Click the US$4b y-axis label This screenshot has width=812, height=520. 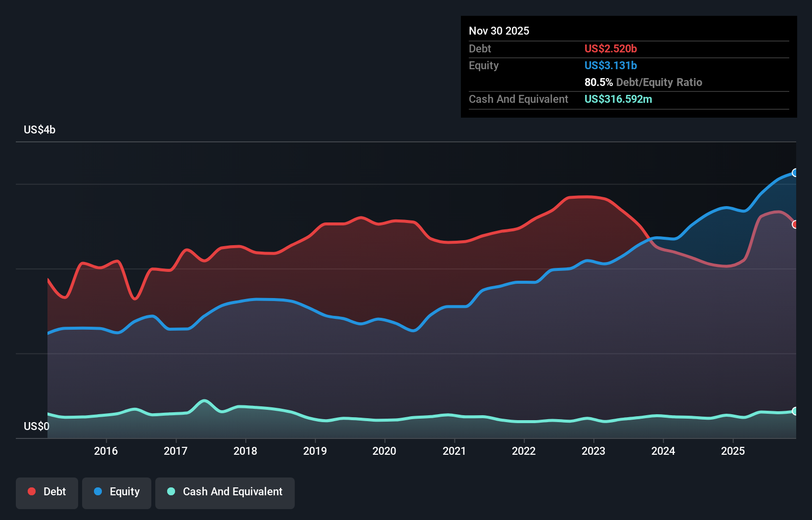pyautogui.click(x=40, y=130)
